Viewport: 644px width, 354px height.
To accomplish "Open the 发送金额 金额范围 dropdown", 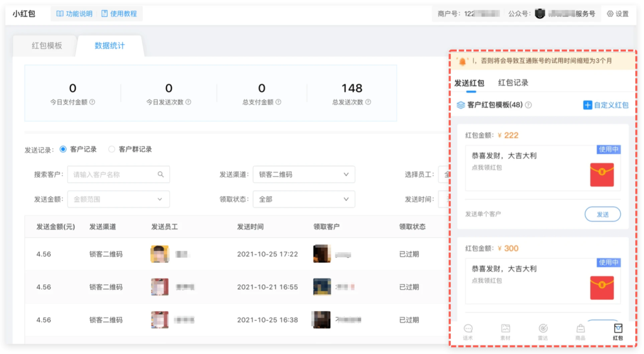I will [118, 199].
